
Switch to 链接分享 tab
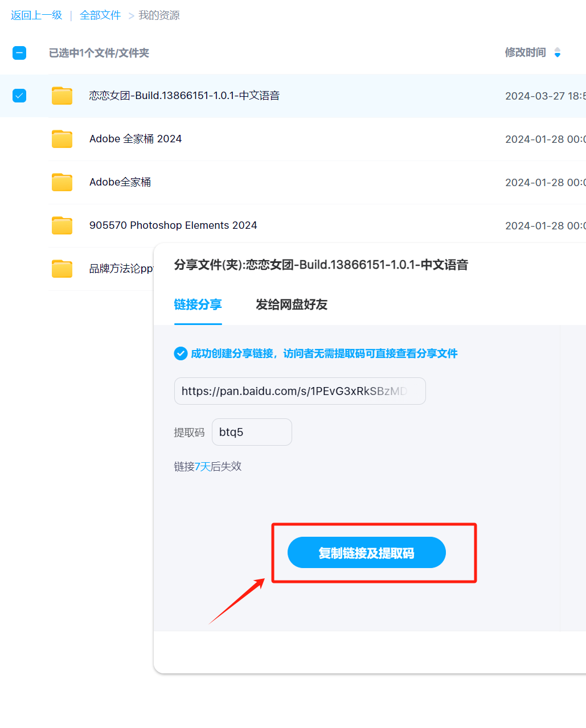198,305
